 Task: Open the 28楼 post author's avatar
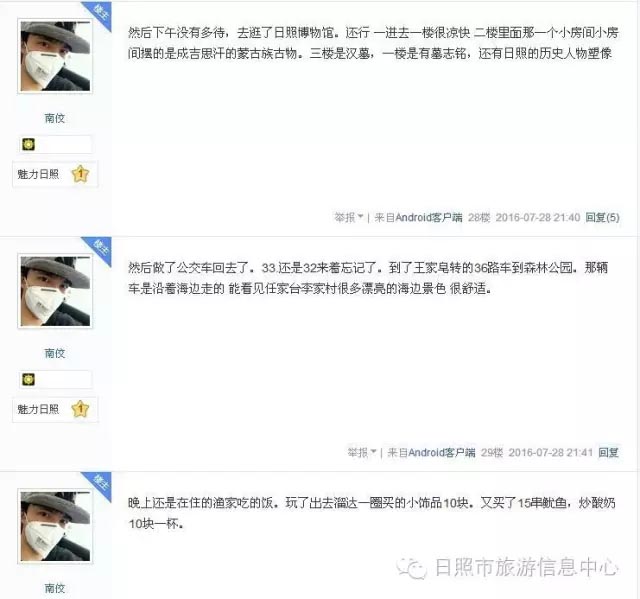(x=55, y=56)
